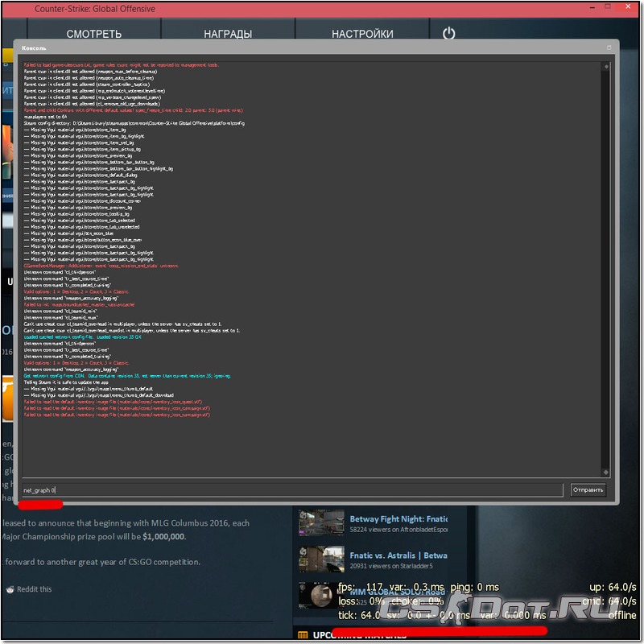Click the 'offline' net graph status text
This screenshot has height=644, width=644.
pyautogui.click(x=622, y=615)
